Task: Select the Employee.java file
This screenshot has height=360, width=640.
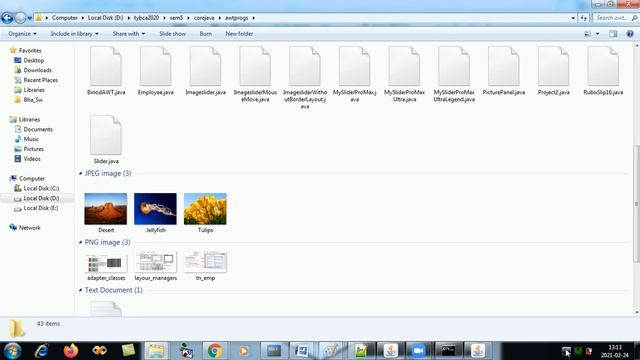Action: click(156, 71)
